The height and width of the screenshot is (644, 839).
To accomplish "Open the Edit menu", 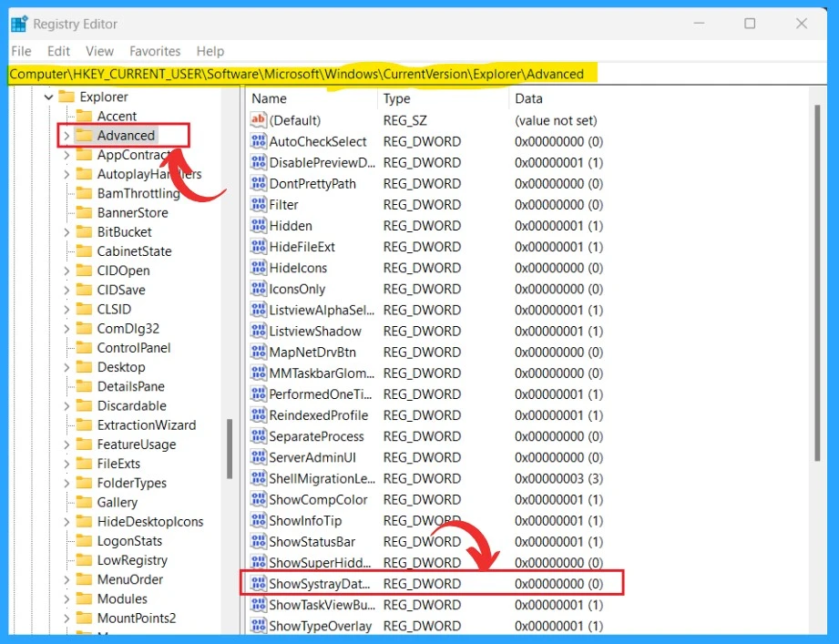I will [x=58, y=51].
